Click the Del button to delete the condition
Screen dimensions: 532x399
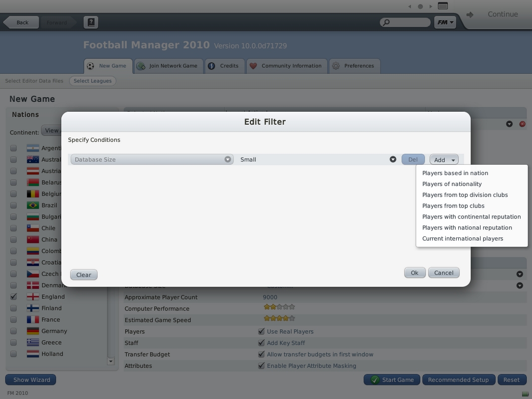tap(413, 160)
